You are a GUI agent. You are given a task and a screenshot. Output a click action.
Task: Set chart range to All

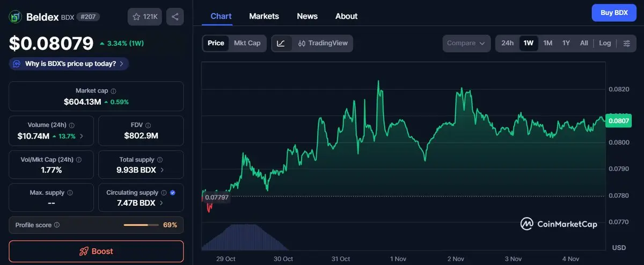point(584,43)
